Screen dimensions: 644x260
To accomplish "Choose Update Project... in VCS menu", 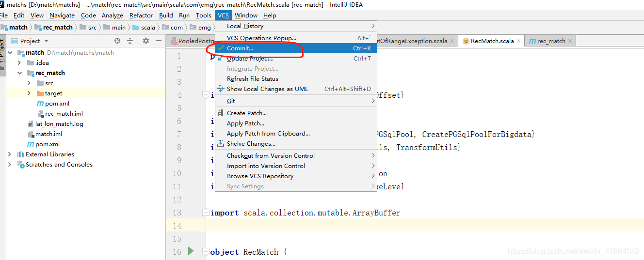I will click(x=296, y=59).
